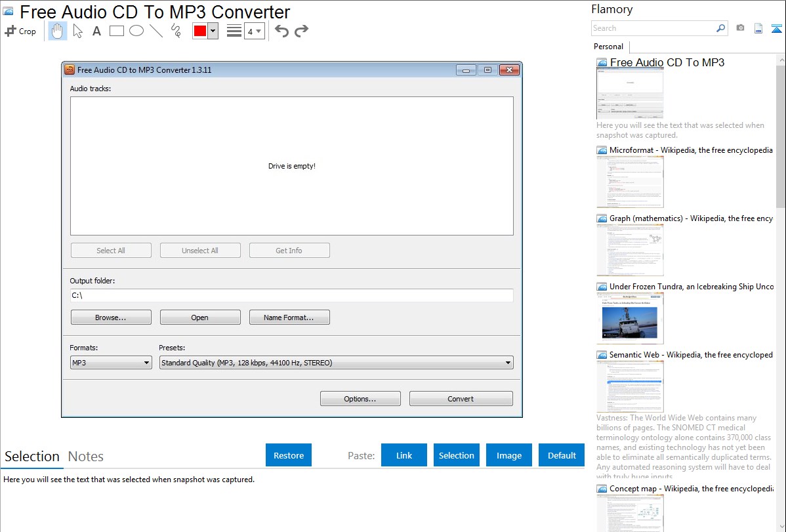786x532 pixels.
Task: Click the Convert button
Action: pyautogui.click(x=461, y=399)
